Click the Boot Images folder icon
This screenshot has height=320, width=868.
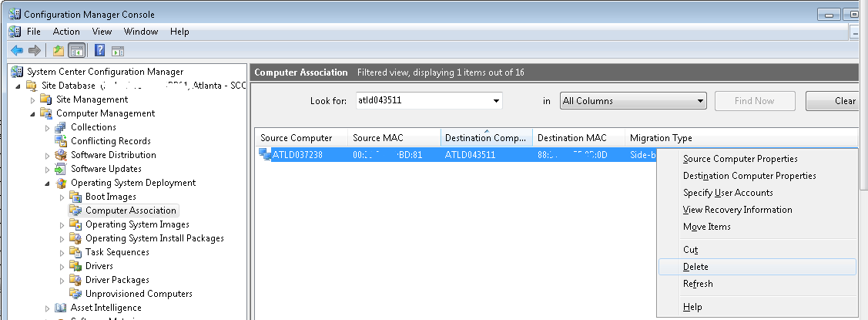tap(75, 197)
